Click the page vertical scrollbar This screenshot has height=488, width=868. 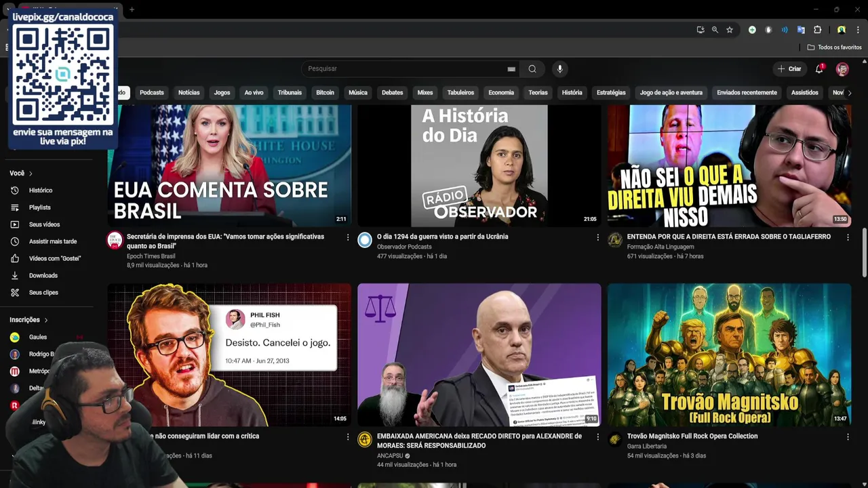[x=864, y=252]
